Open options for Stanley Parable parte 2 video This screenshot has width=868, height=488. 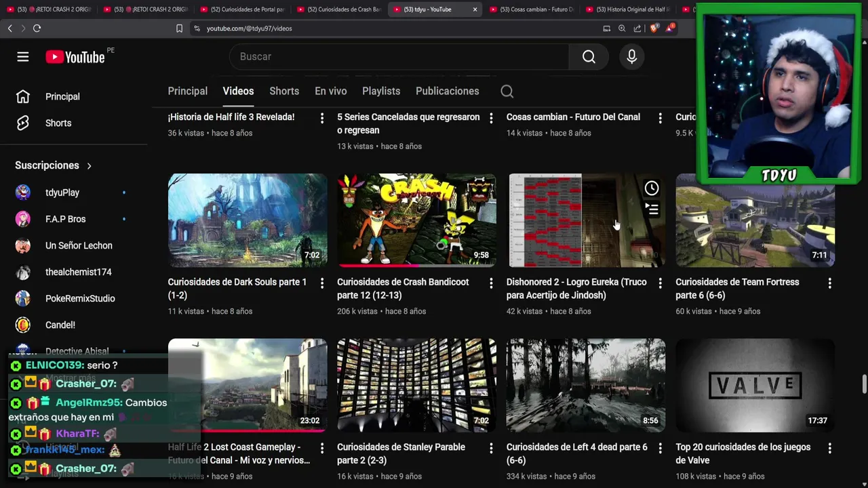[x=491, y=448]
